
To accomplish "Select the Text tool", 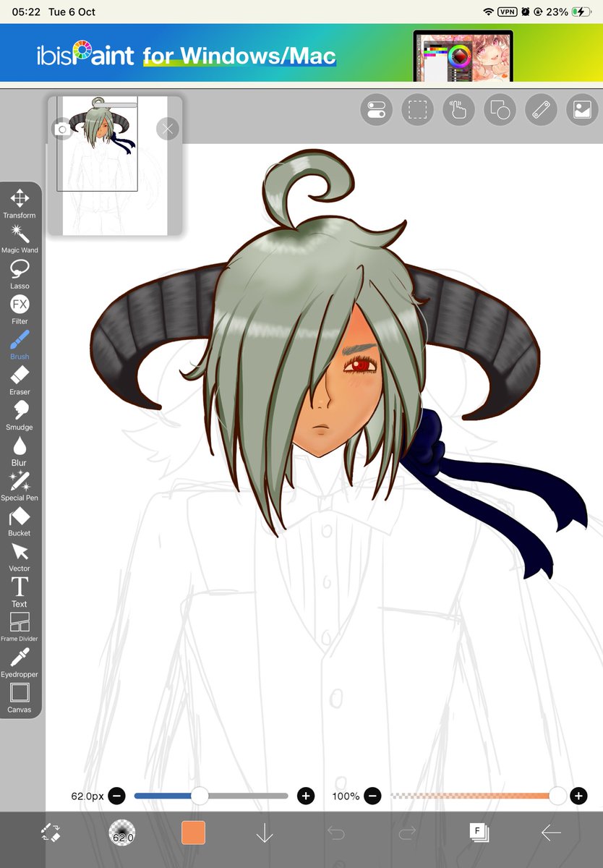I will (x=20, y=592).
